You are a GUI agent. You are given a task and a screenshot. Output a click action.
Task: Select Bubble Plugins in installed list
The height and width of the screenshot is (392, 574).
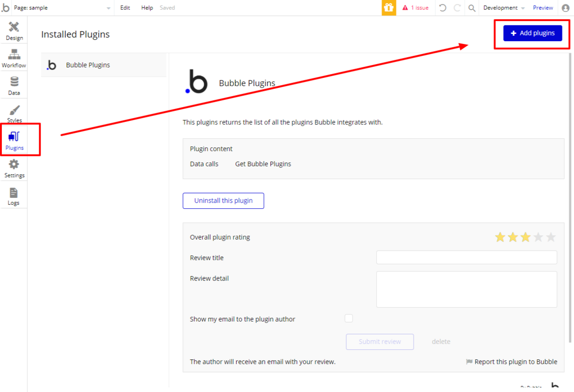point(104,65)
